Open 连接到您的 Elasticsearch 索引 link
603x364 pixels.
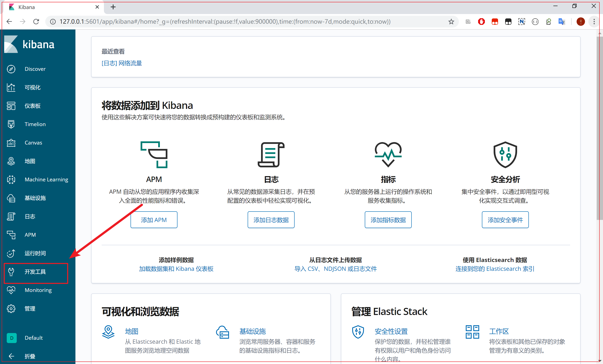495,269
